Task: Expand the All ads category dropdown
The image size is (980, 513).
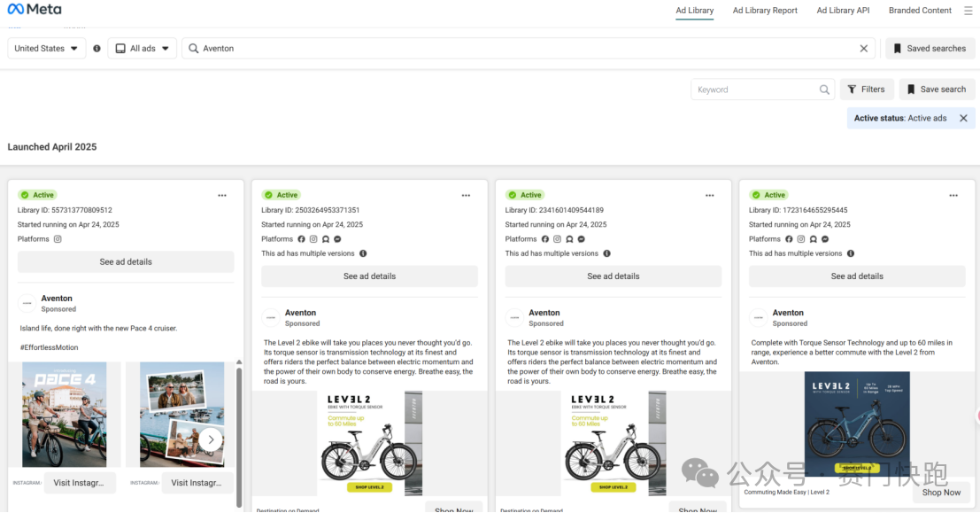Action: (143, 49)
